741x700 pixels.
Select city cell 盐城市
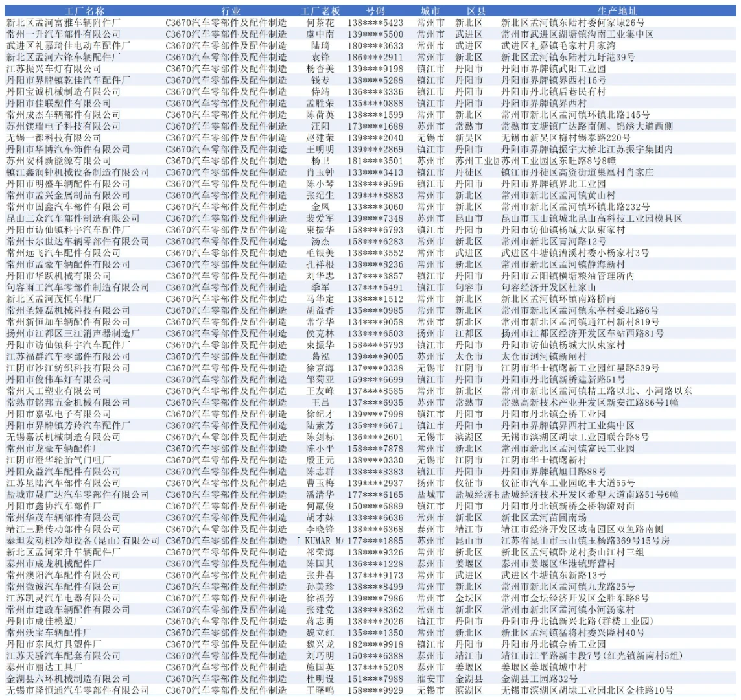[430, 495]
